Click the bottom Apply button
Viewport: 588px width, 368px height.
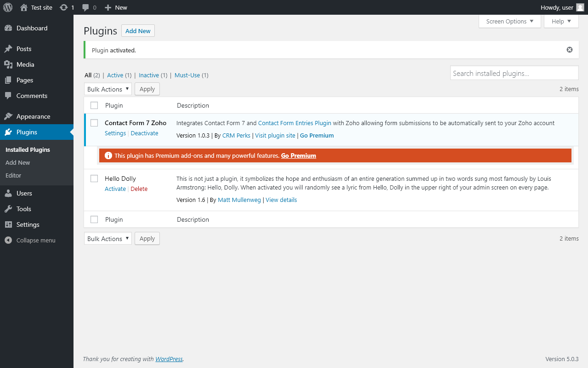(x=147, y=239)
